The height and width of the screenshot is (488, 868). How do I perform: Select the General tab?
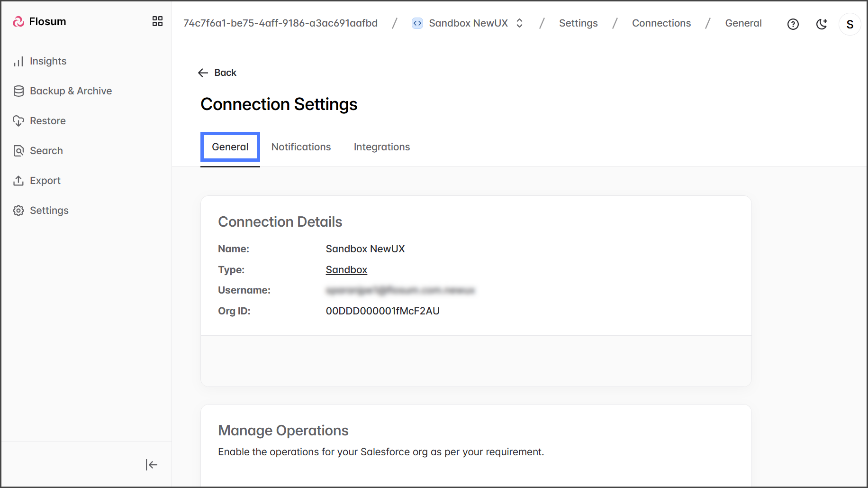(x=230, y=147)
